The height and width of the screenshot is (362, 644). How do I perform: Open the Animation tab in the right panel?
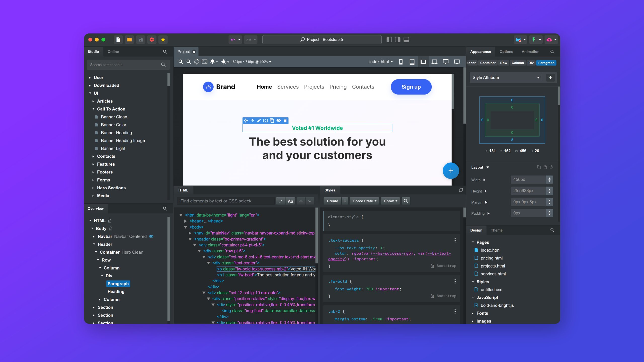(x=530, y=52)
